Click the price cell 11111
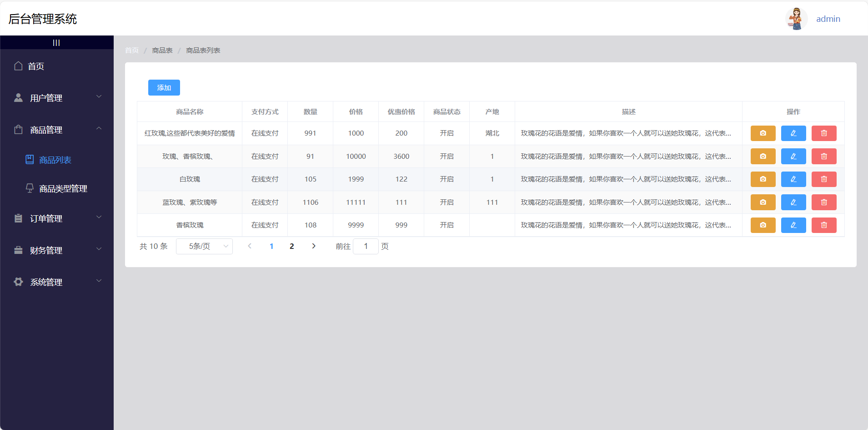868x430 pixels. 356,202
